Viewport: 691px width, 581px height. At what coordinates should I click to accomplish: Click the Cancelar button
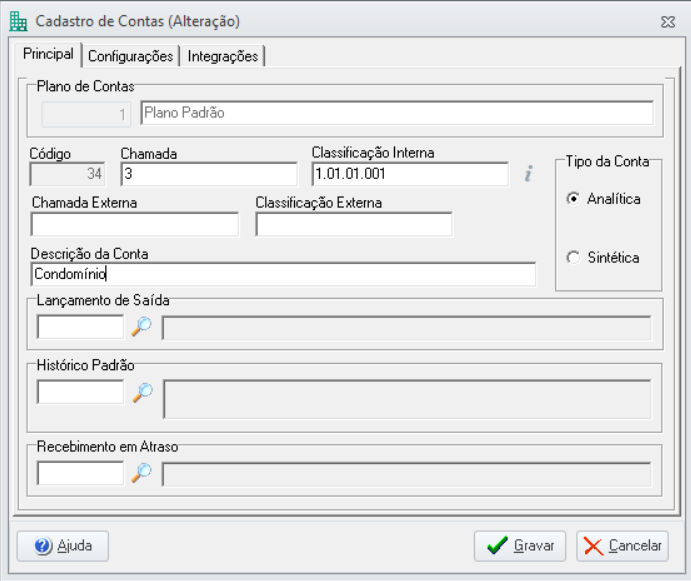622,546
